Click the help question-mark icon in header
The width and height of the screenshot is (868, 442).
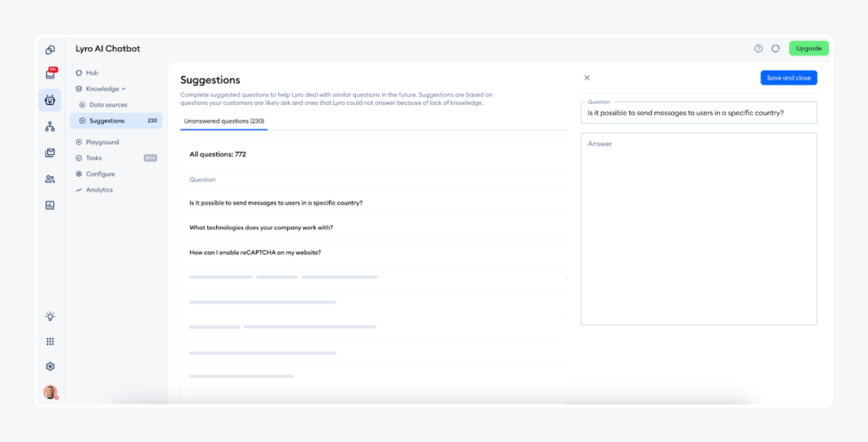click(x=758, y=48)
